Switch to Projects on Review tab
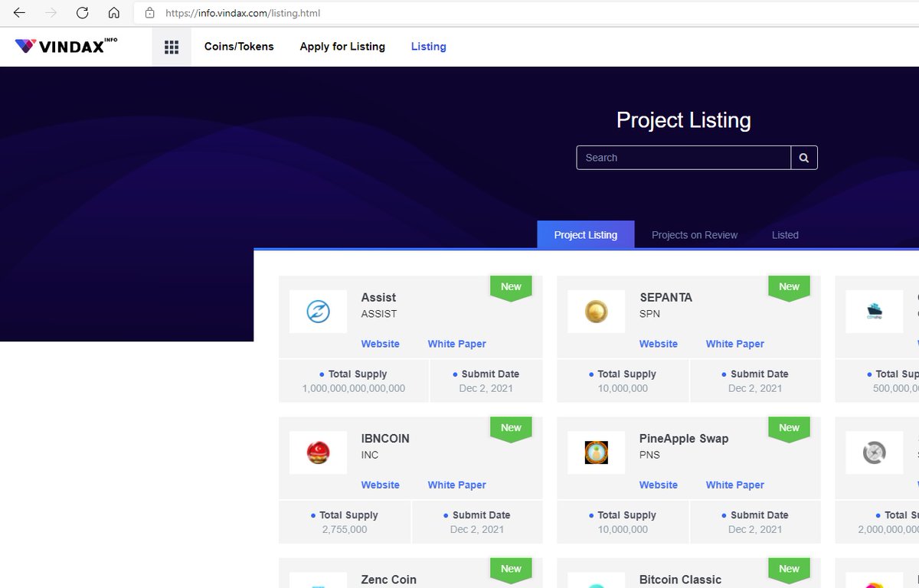 point(695,235)
